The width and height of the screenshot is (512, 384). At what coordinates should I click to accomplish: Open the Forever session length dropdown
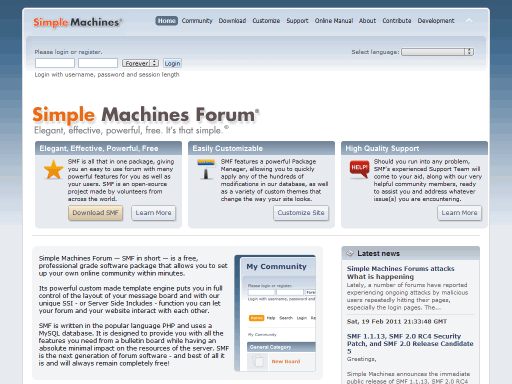coord(140,63)
